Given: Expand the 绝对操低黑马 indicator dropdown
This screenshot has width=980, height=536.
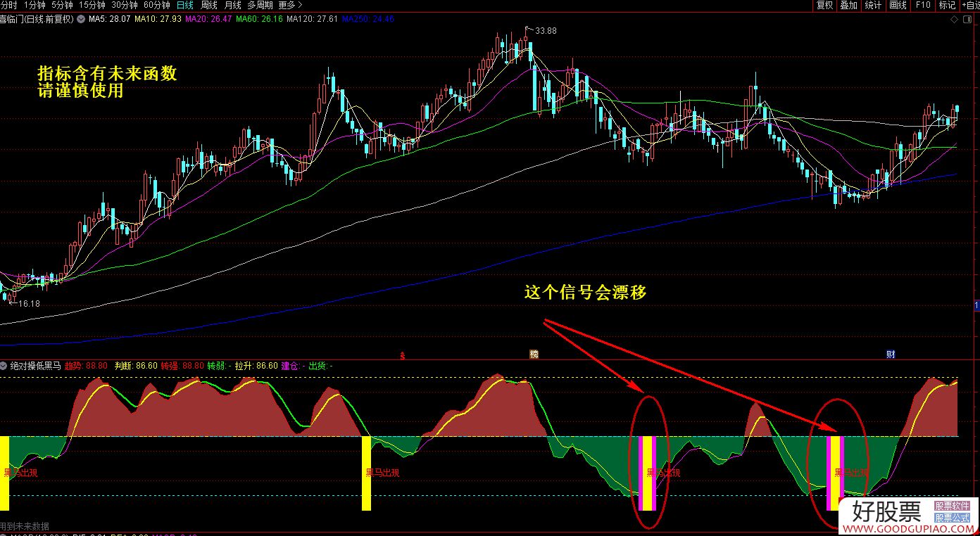Looking at the screenshot, I should coord(4,366).
